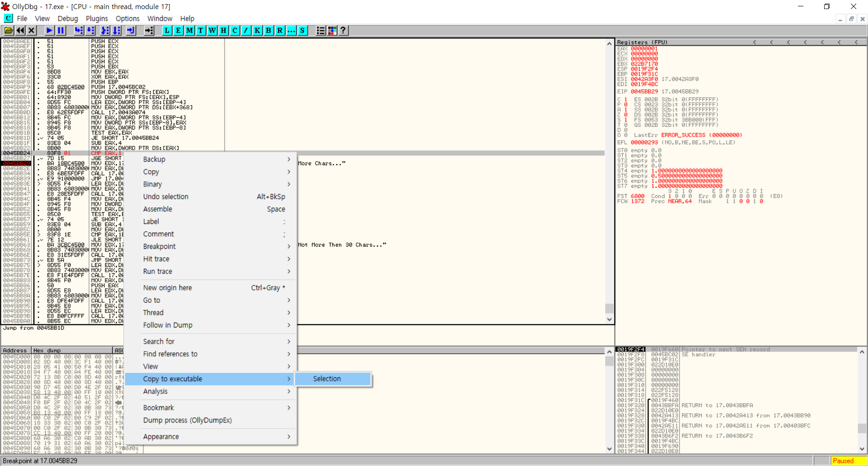
Task: Select Comment in context menu
Action: click(211, 234)
